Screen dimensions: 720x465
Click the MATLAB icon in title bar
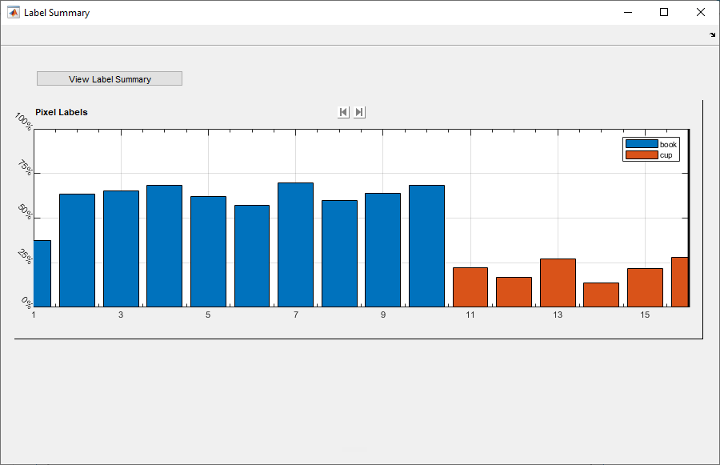(13, 12)
